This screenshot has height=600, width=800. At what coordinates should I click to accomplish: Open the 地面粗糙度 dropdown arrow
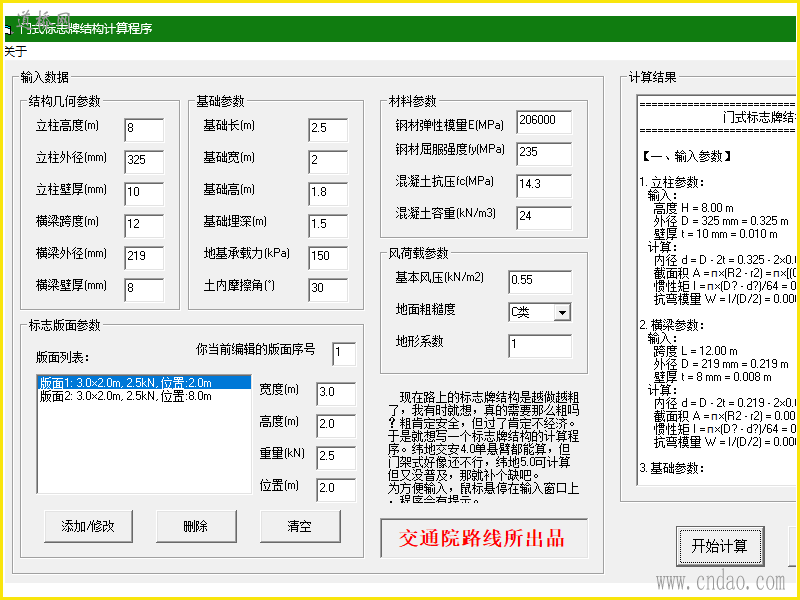pyautogui.click(x=562, y=312)
